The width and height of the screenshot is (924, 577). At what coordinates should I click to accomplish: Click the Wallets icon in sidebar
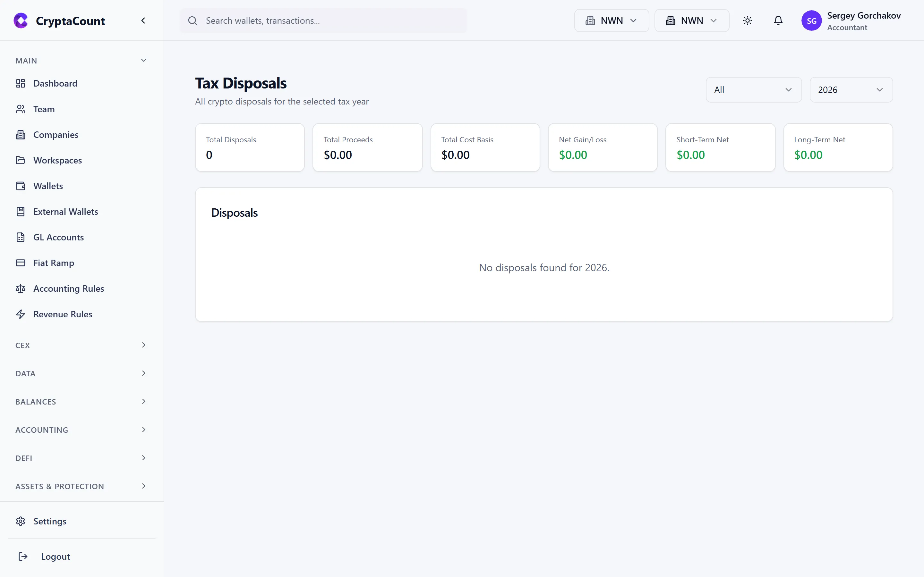[x=21, y=186]
